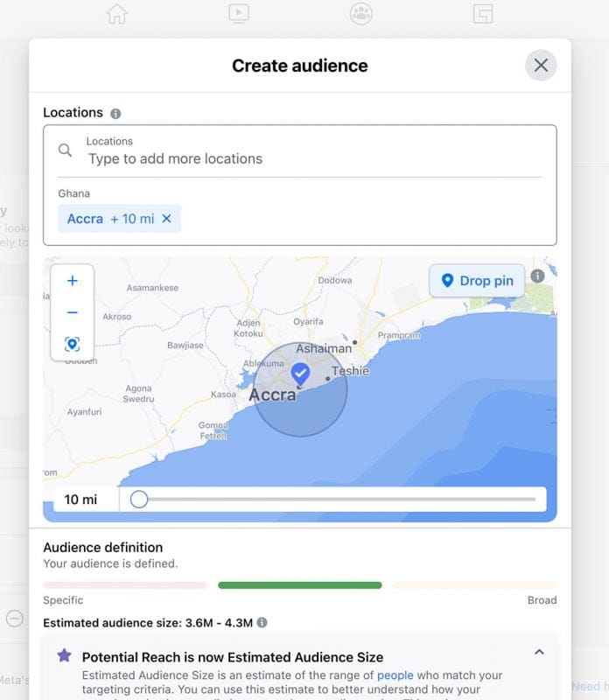Open map info icon beside Drop pin
Viewport: 609px width, 700px height.
pos(537,276)
